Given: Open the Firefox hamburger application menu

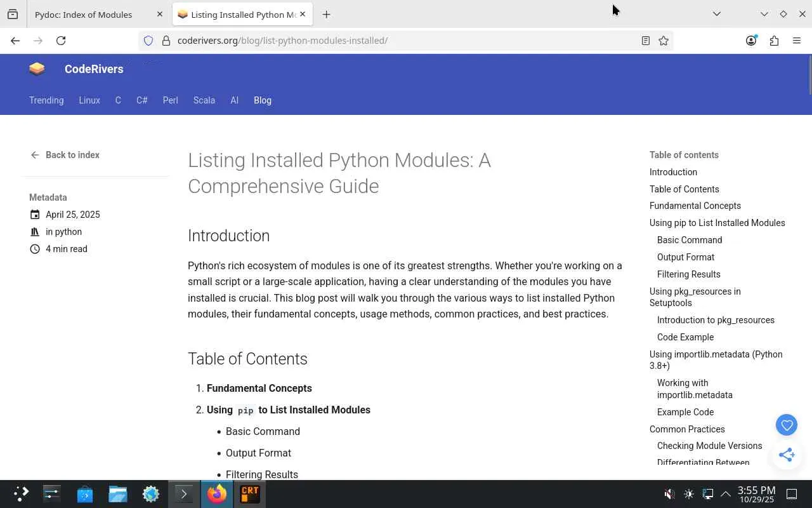Looking at the screenshot, I should (x=797, y=41).
